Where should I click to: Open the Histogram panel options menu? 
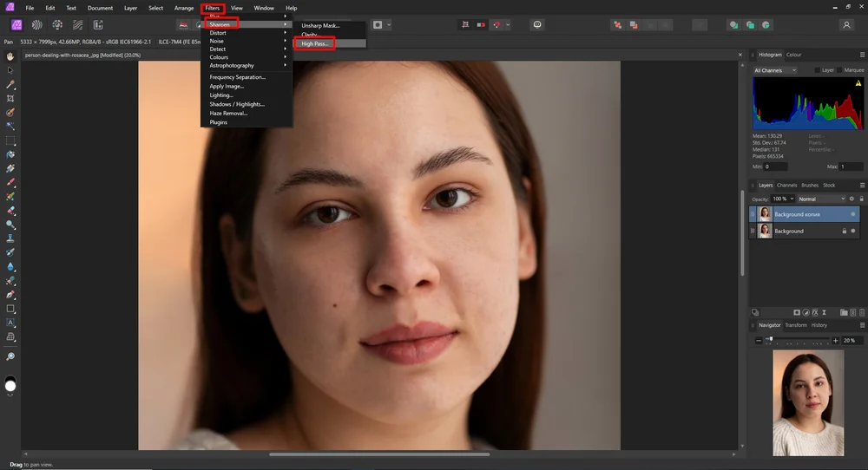coord(862,55)
